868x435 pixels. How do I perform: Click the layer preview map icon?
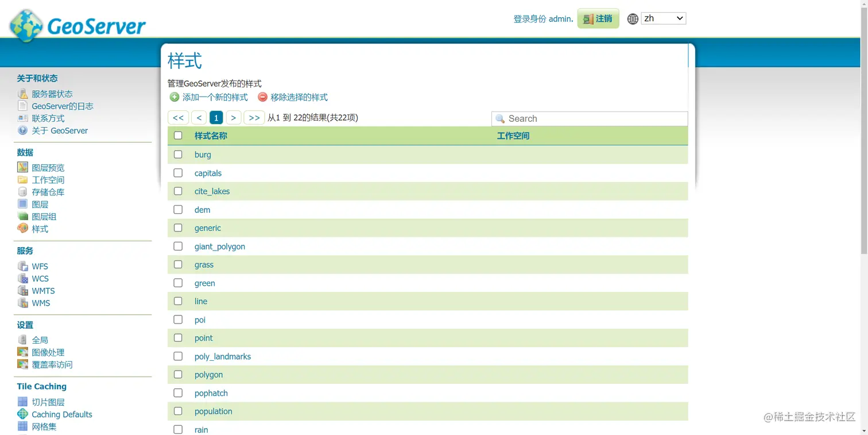[22, 167]
